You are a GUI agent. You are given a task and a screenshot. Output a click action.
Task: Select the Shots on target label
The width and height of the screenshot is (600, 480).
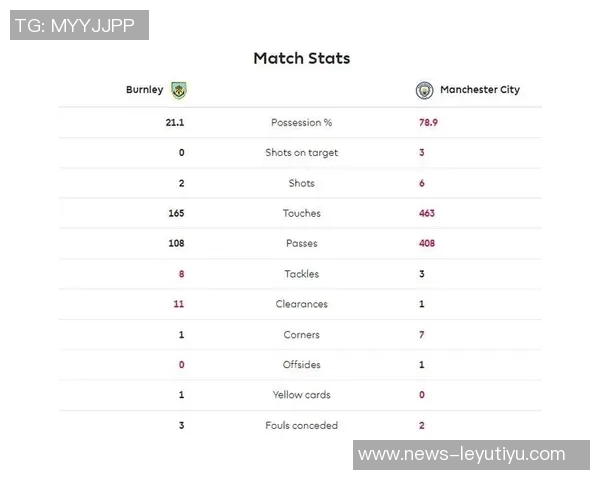[301, 153]
